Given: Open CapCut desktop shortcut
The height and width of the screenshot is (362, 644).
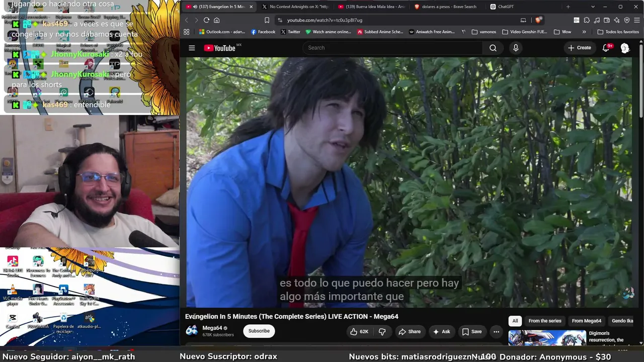Looking at the screenshot, I should 13,321.
